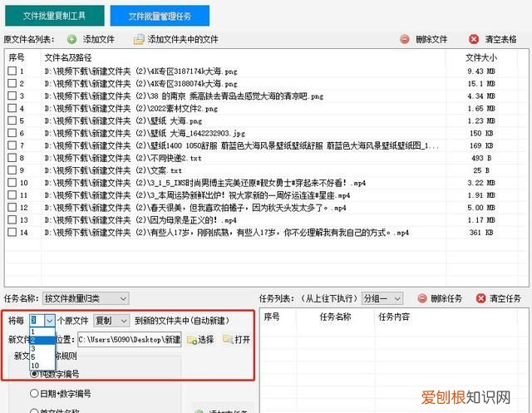Image resolution: width=532 pixels, height=413 pixels.
Task: Check the checkbox for row 10
Action: [12, 183]
